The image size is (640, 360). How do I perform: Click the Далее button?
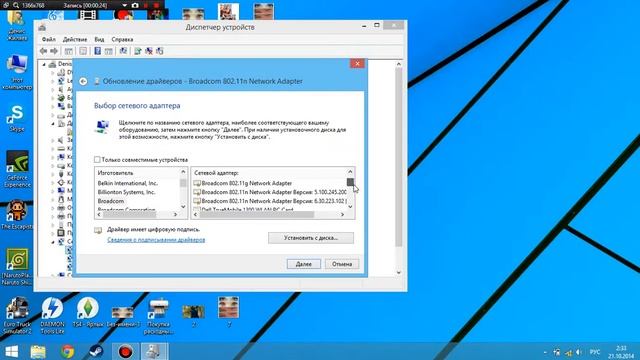click(x=304, y=264)
